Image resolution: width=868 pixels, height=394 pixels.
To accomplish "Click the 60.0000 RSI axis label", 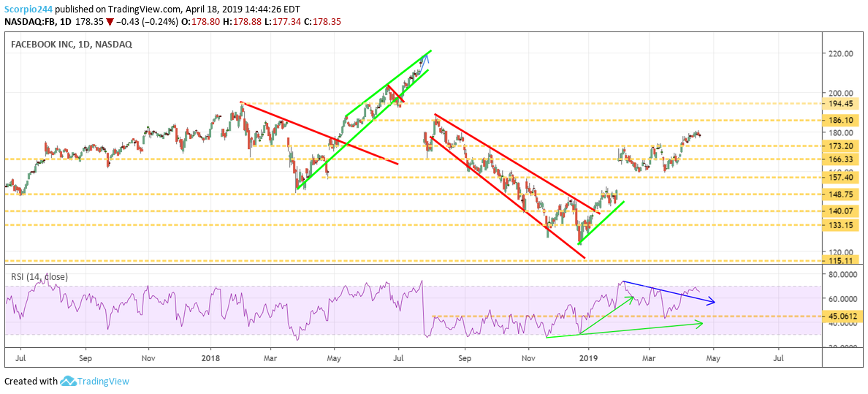I will (x=843, y=299).
